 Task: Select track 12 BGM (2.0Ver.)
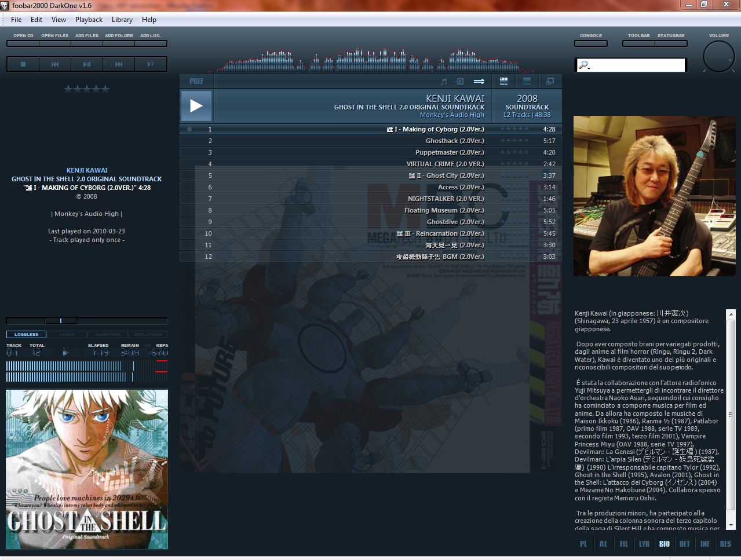click(371, 257)
